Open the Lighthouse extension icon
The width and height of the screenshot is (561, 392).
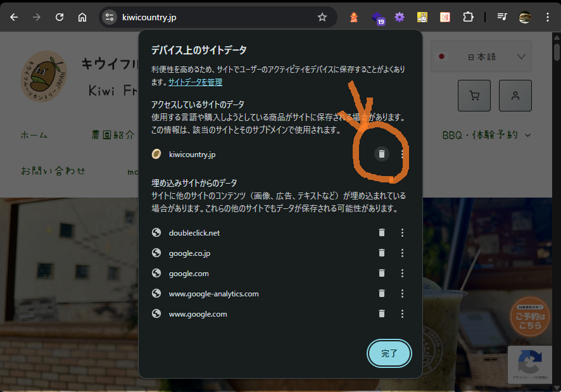pyautogui.click(x=354, y=17)
